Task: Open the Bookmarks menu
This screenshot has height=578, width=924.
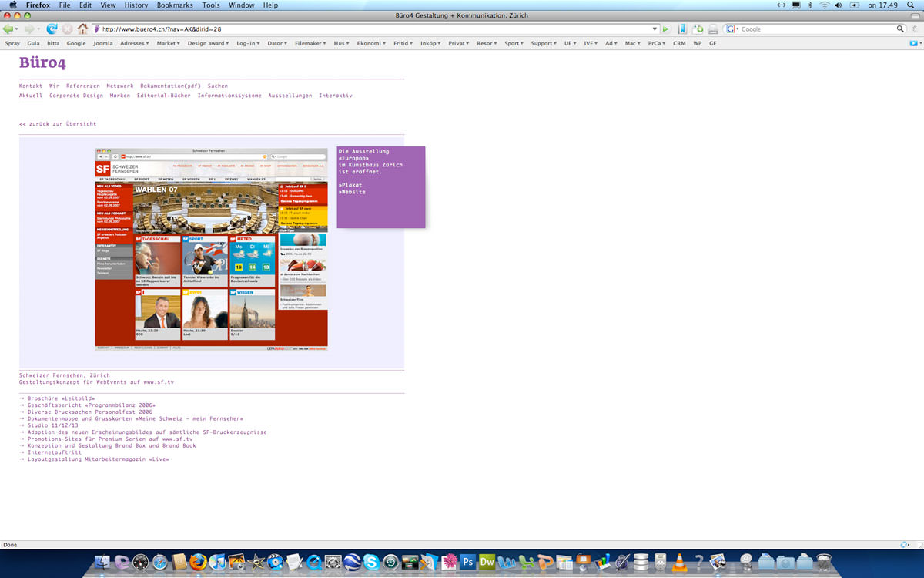Action: click(175, 5)
